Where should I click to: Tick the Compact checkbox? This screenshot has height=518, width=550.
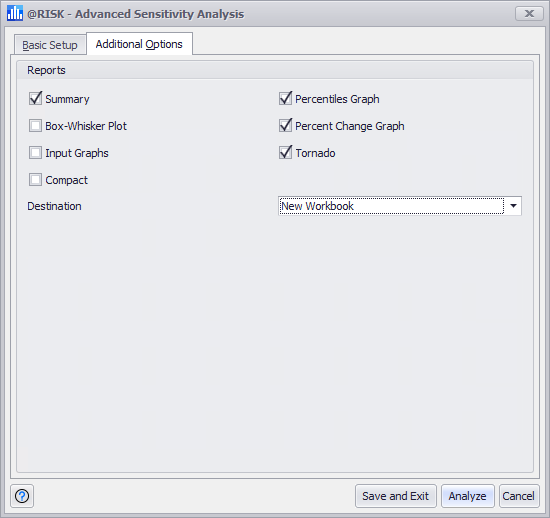coord(35,180)
